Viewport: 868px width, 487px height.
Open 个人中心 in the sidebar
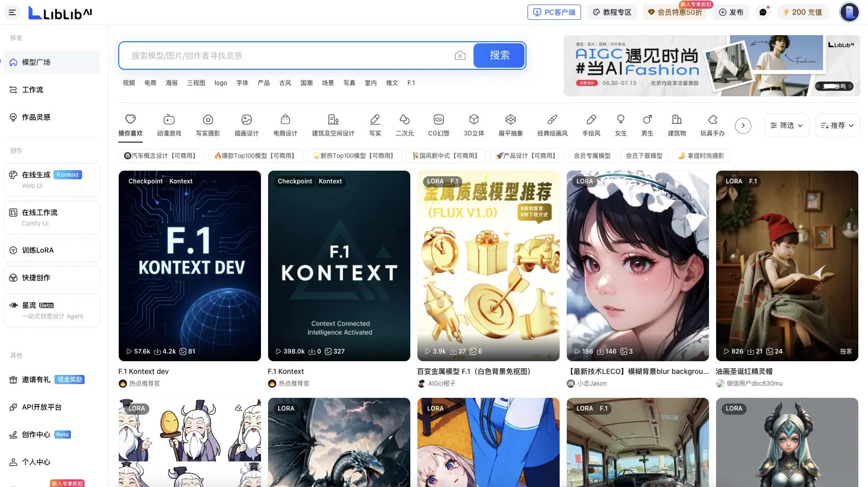52,462
